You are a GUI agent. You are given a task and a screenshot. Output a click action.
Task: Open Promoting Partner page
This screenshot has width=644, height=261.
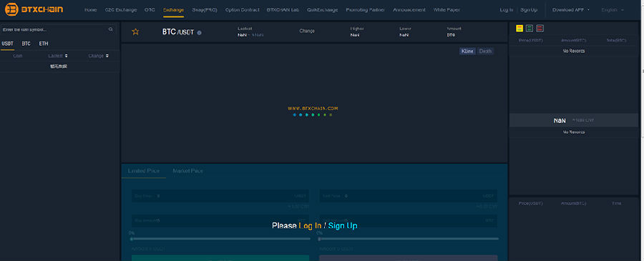pyautogui.click(x=366, y=9)
